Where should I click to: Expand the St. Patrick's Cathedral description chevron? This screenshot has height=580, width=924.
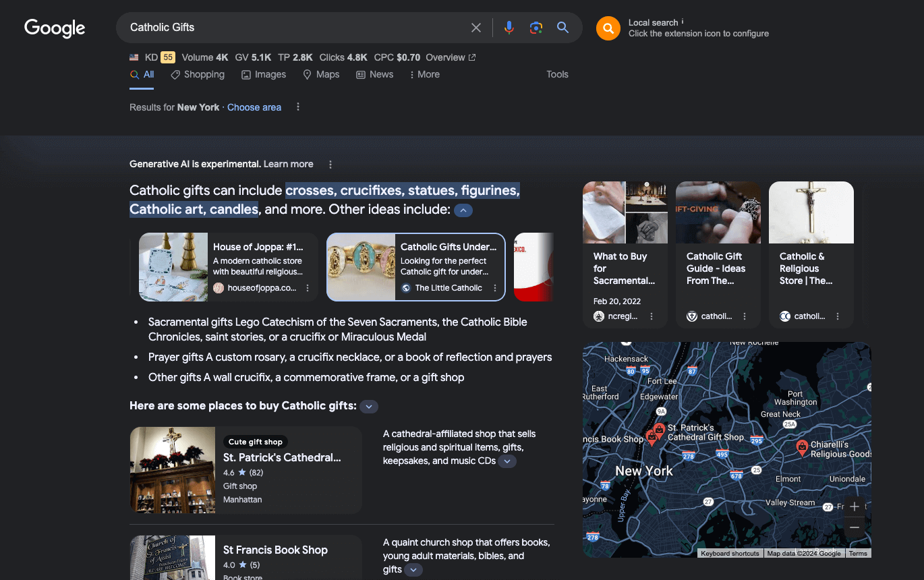coord(507,461)
